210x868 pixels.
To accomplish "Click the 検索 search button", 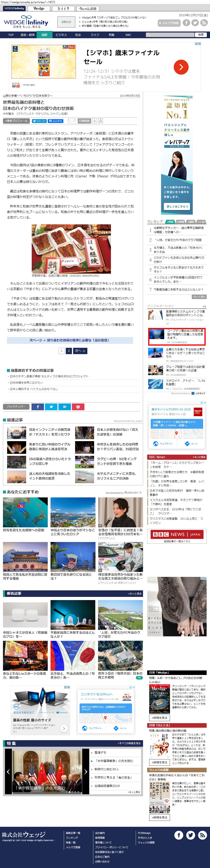I will coord(201,35).
